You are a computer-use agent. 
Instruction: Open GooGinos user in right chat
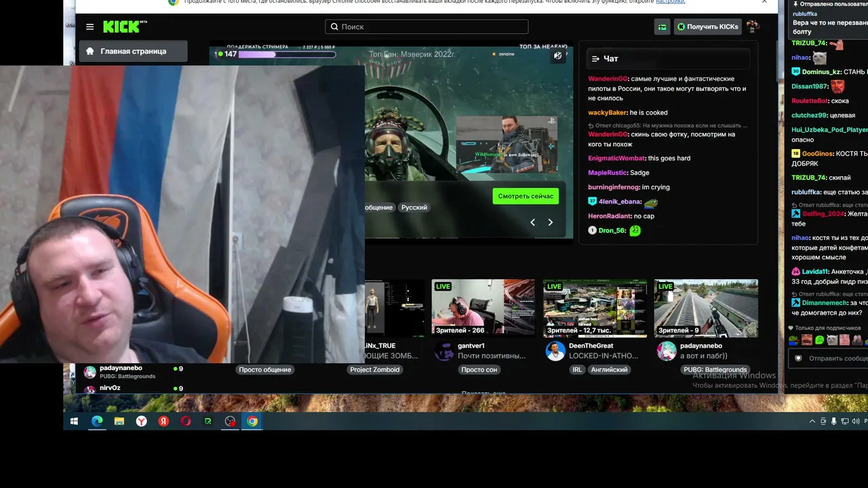coord(817,154)
